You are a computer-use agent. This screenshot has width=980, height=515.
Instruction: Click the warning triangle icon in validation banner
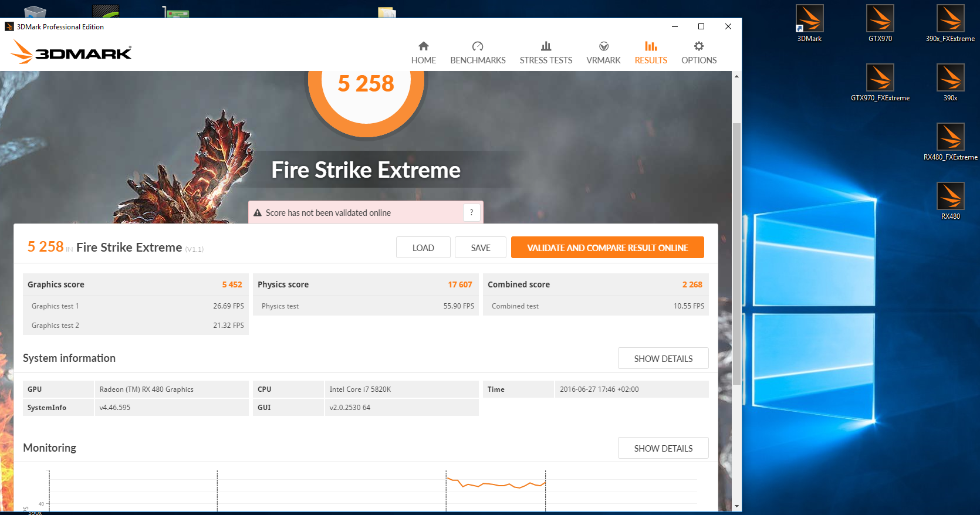257,213
